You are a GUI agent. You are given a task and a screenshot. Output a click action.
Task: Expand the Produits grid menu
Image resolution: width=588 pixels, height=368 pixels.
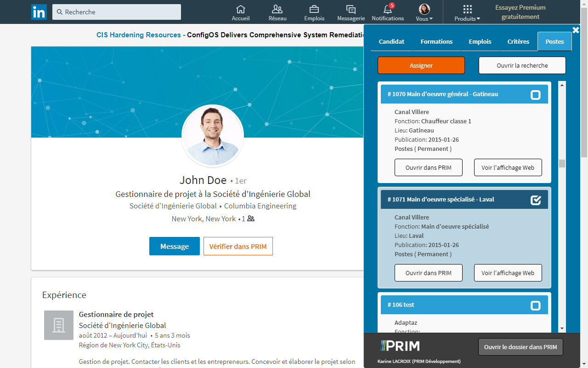tap(467, 13)
